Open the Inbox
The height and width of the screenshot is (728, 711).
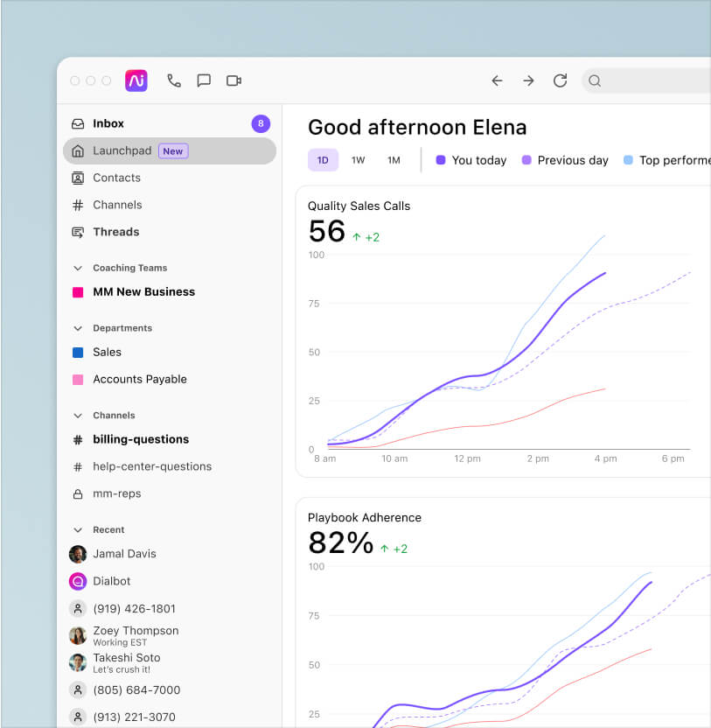click(109, 123)
